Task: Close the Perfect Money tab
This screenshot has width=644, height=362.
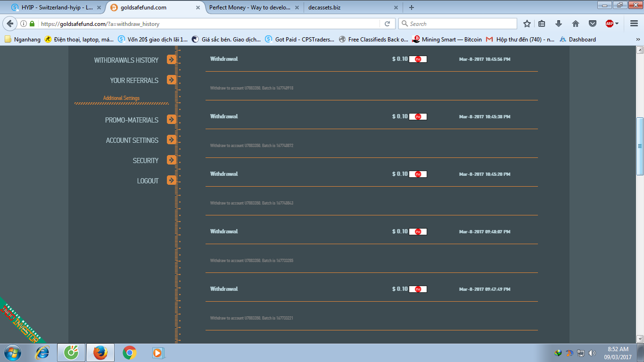Action: click(x=297, y=8)
